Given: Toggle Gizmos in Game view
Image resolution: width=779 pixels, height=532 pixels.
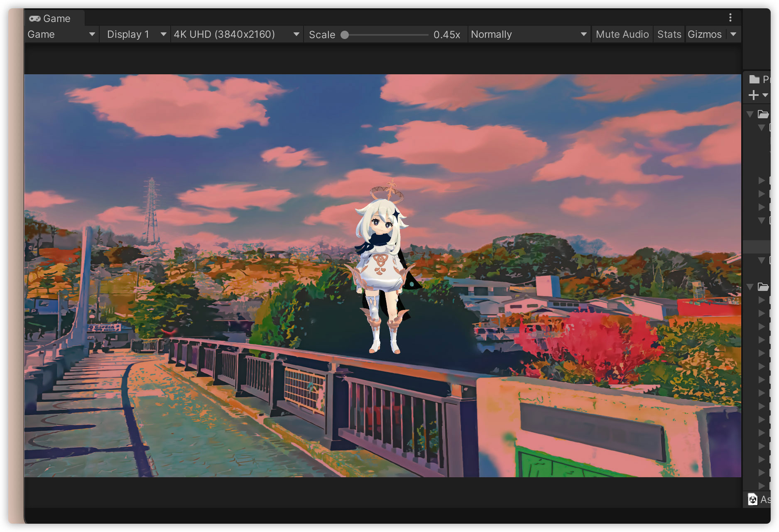Looking at the screenshot, I should (x=705, y=34).
